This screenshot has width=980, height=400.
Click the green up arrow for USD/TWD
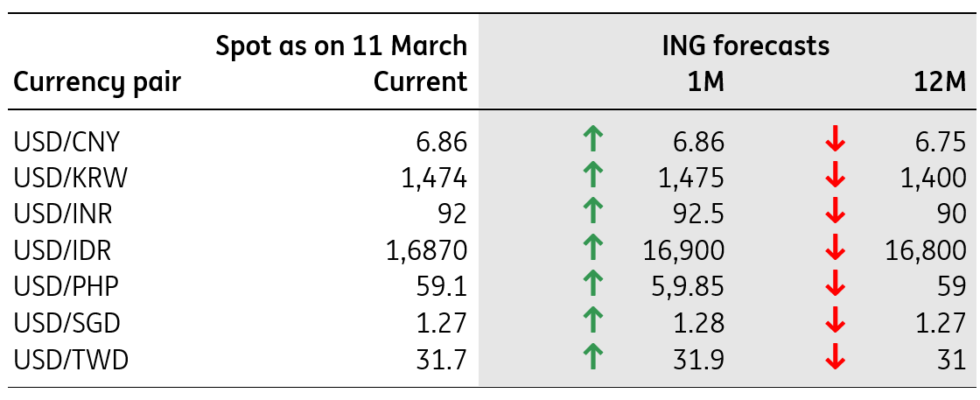point(592,357)
